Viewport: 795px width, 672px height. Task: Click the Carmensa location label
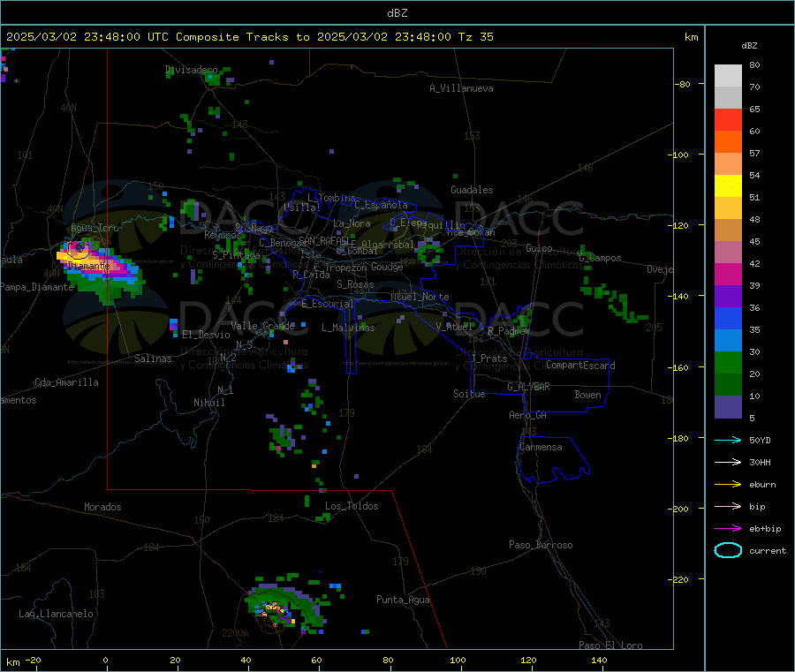pyautogui.click(x=541, y=447)
